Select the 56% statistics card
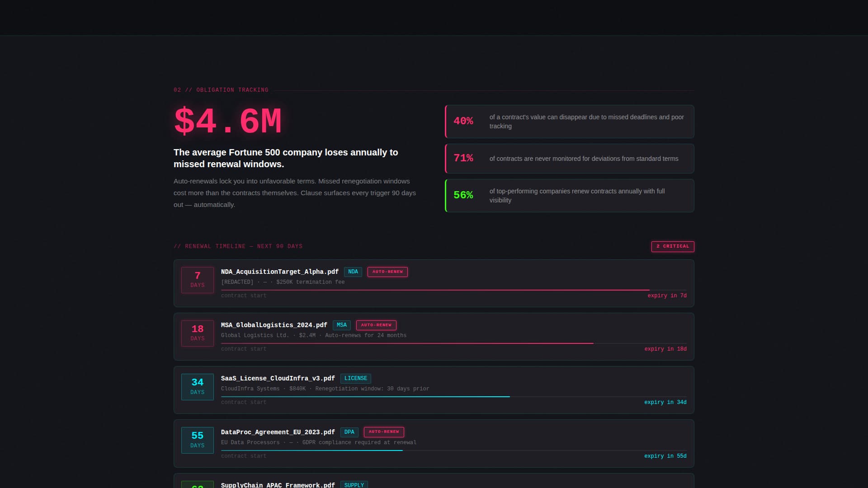This screenshot has width=868, height=488. pyautogui.click(x=569, y=195)
